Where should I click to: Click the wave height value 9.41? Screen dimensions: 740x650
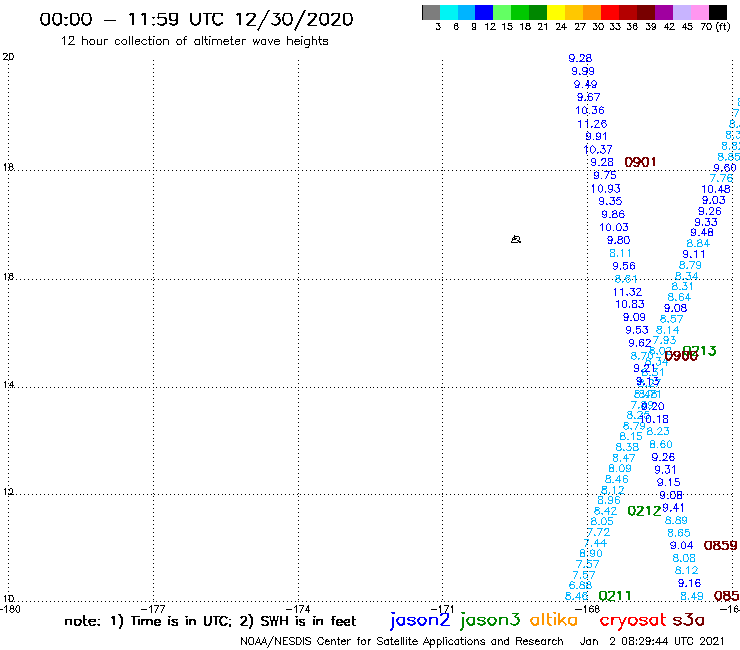[x=673, y=508]
